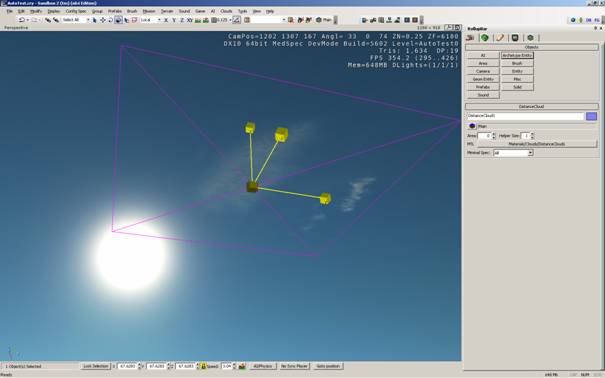
Task: Select the Rotate object tool icon
Action: click(x=110, y=20)
